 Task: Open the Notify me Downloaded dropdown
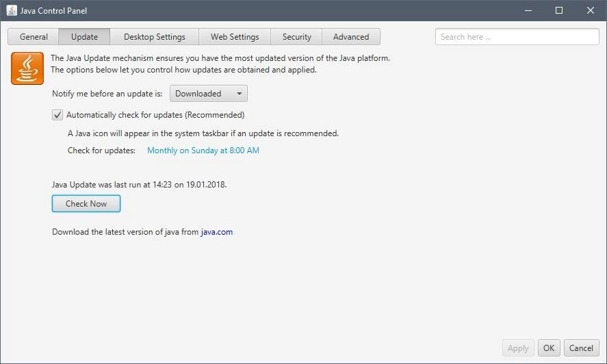click(209, 94)
